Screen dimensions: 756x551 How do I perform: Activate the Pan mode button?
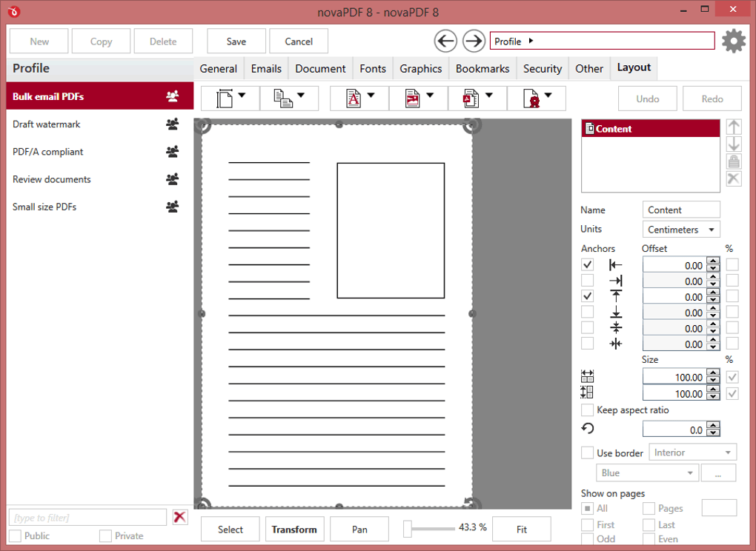coord(359,530)
